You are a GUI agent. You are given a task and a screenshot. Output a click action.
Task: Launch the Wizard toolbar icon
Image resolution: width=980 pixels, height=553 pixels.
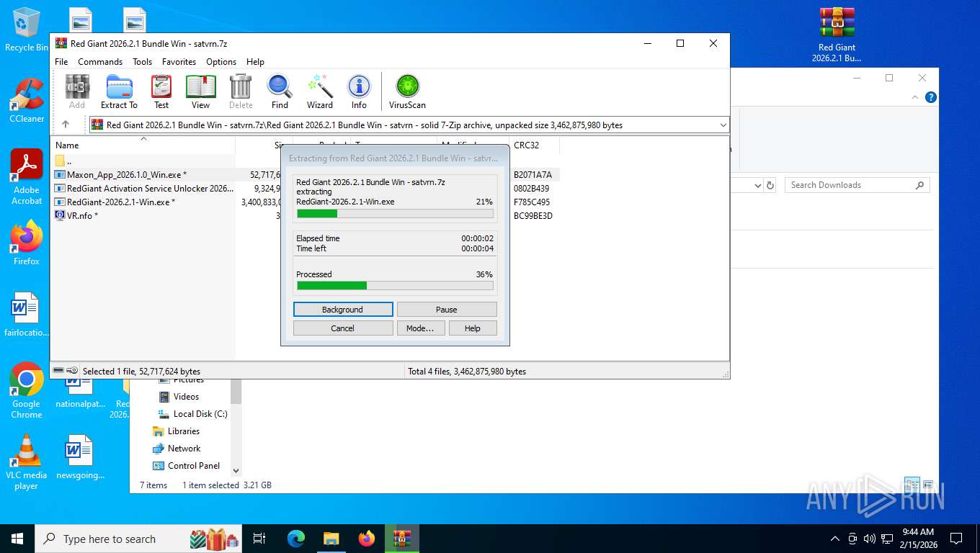coord(320,91)
